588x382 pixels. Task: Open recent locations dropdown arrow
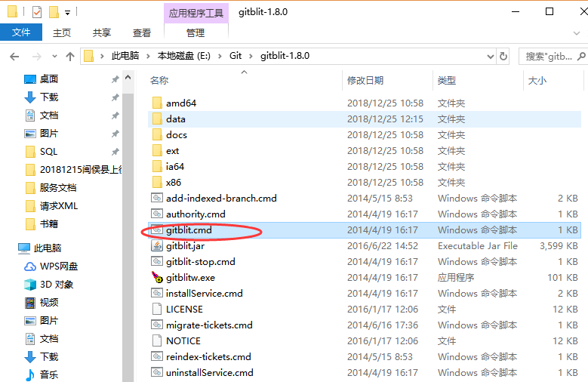[x=55, y=57]
